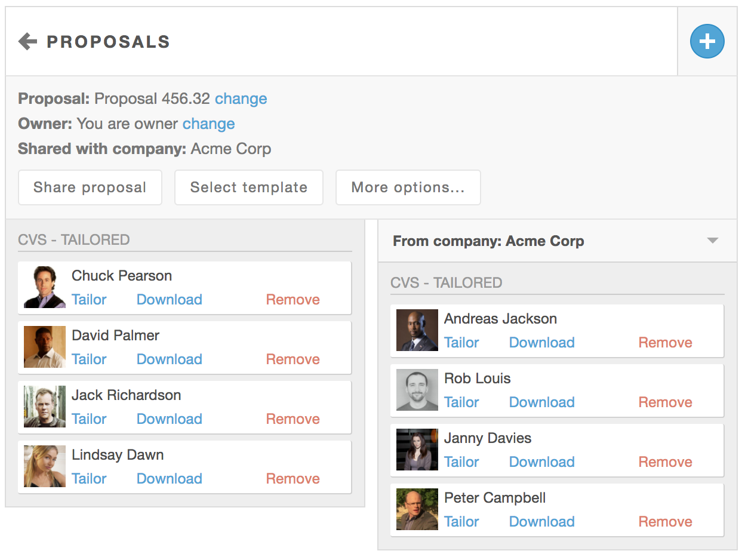Tailor Andreas Jackson's CV
Image resolution: width=745 pixels, height=560 pixels.
click(461, 343)
